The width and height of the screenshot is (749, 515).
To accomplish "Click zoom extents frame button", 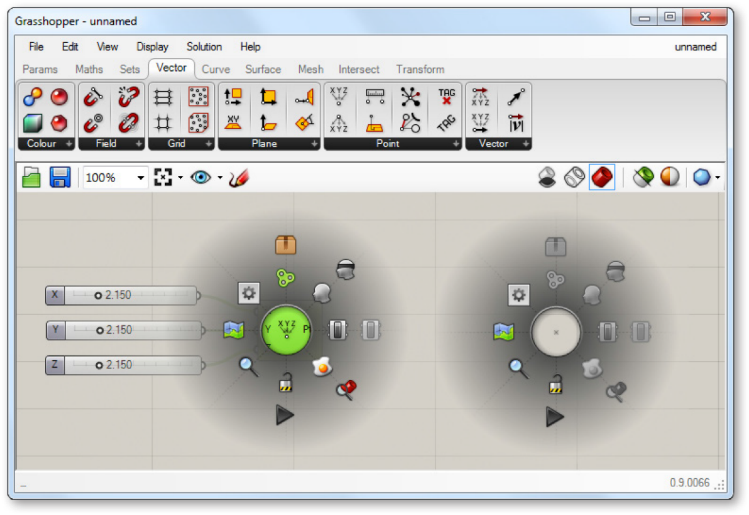I will click(x=163, y=177).
